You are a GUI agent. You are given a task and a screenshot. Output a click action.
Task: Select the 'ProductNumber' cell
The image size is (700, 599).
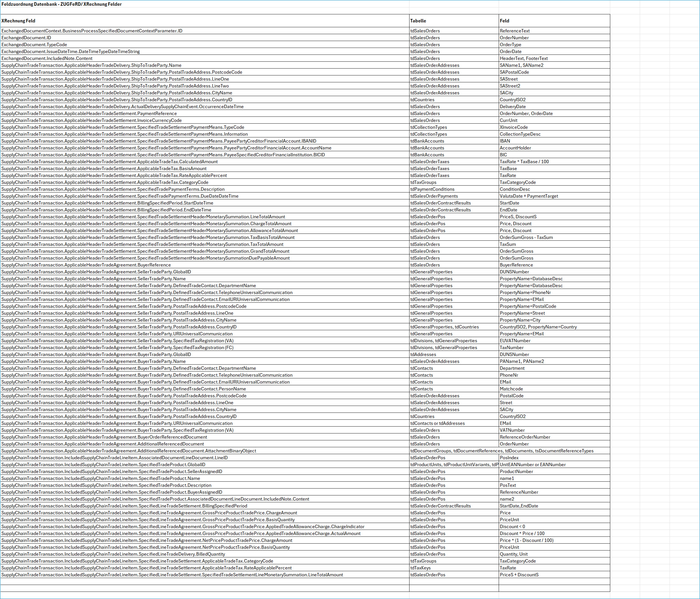point(554,472)
